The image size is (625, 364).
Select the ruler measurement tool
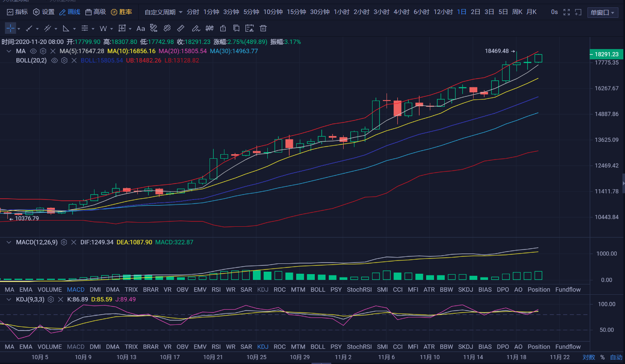(181, 28)
